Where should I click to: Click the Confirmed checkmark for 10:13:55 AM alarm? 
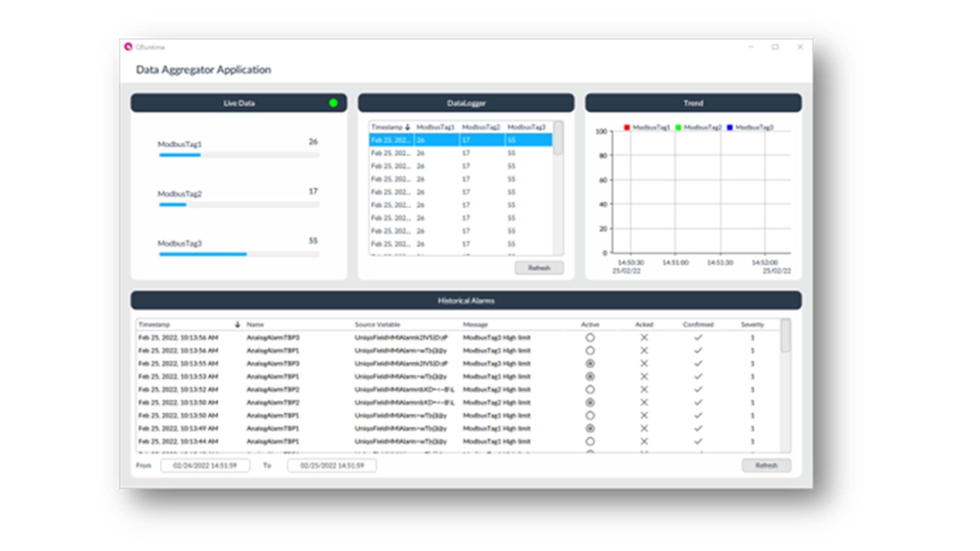coord(698,363)
